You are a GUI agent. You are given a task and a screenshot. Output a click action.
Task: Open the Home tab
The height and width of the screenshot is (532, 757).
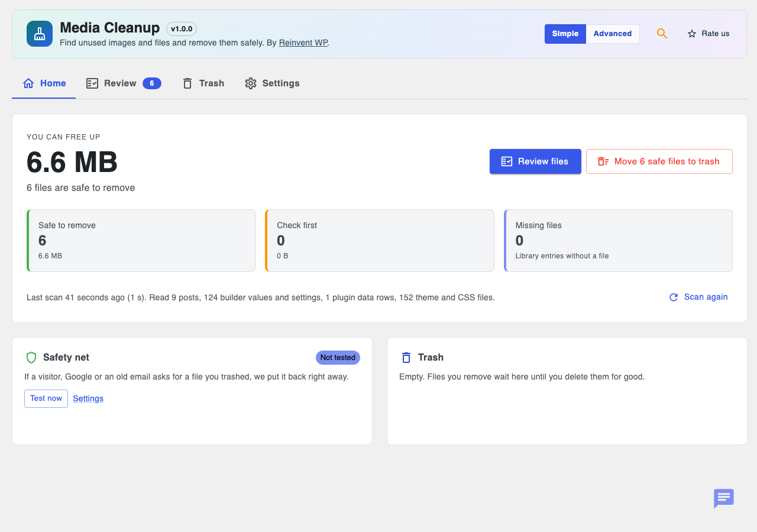coord(44,83)
